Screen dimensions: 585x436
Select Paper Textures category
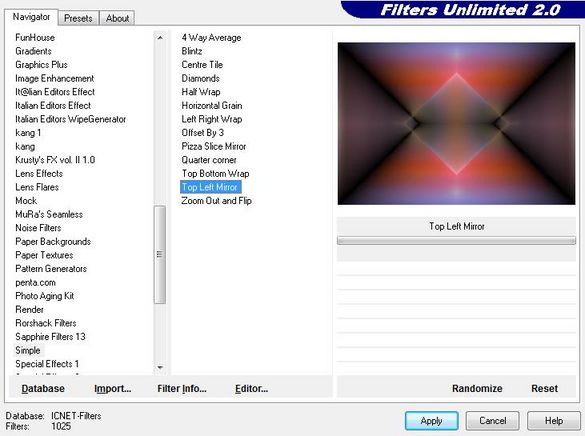coord(44,255)
